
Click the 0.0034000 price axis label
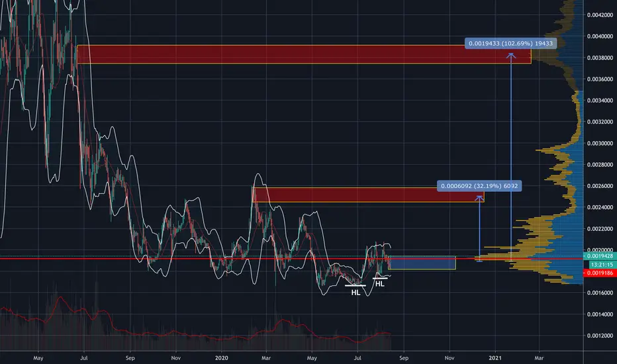click(x=600, y=101)
